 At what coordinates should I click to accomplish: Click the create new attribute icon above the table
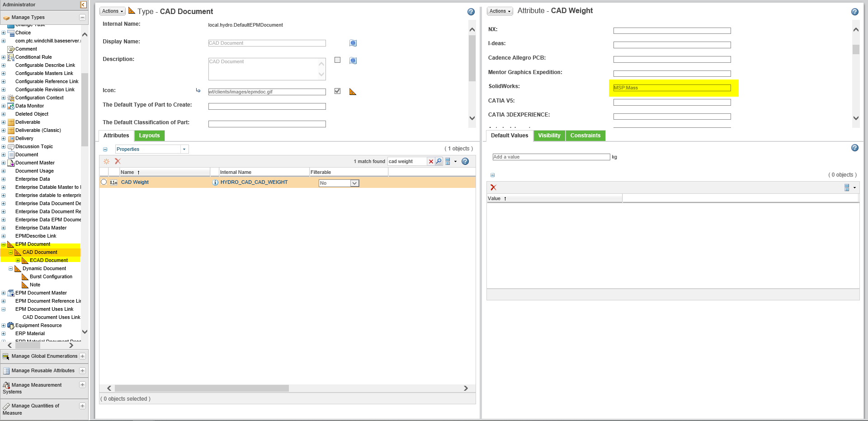click(x=107, y=161)
